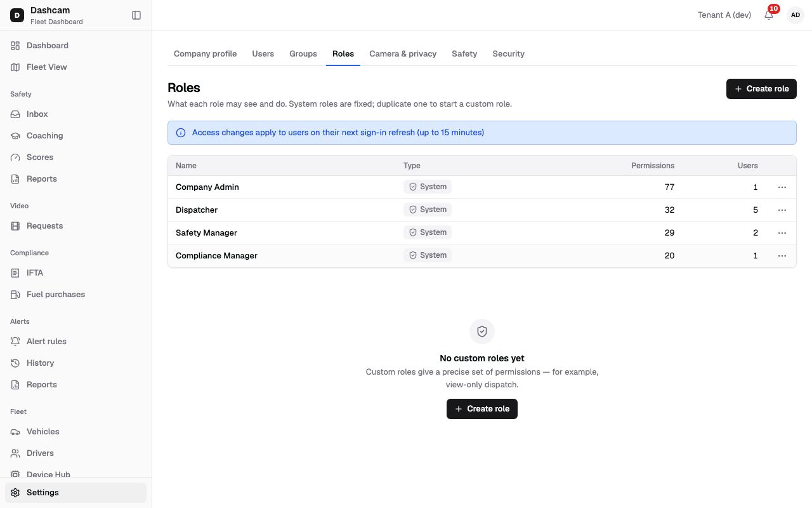
Task: Select the Company Admin role name
Action: 207,187
